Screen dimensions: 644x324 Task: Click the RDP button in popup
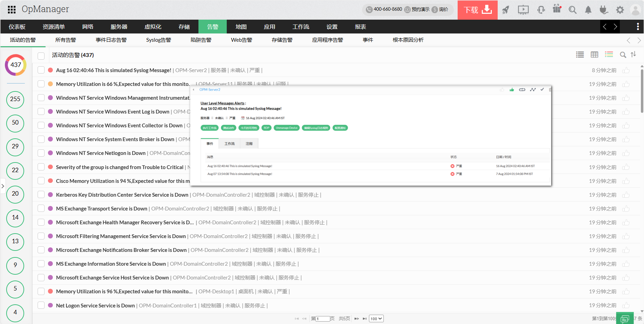266,128
